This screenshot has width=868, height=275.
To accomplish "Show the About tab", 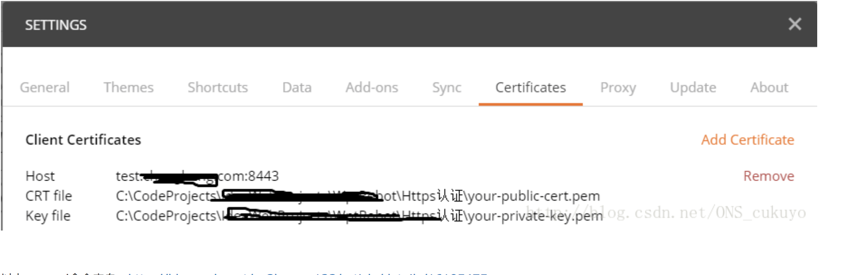I will click(x=769, y=87).
